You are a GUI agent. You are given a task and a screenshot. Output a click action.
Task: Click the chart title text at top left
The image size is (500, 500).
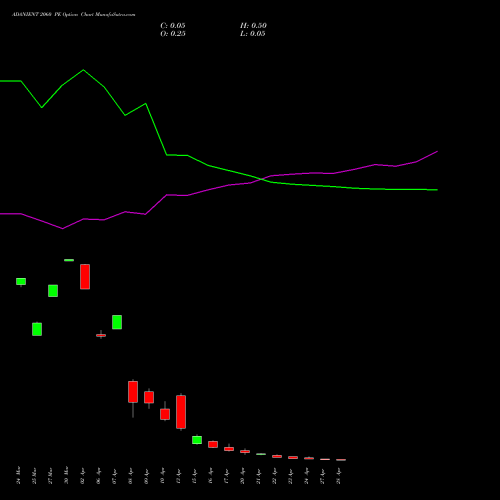pyautogui.click(x=74, y=15)
